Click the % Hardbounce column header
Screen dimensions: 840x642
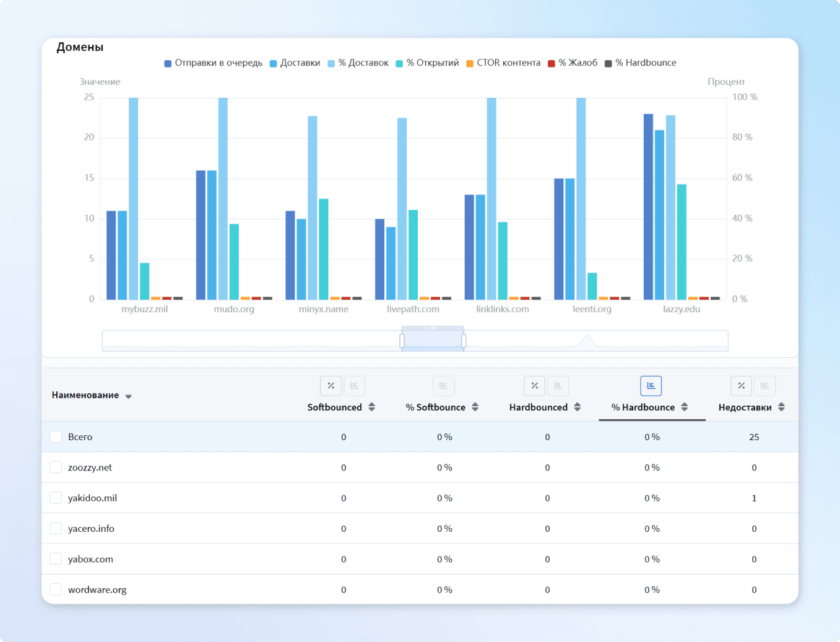(x=643, y=407)
